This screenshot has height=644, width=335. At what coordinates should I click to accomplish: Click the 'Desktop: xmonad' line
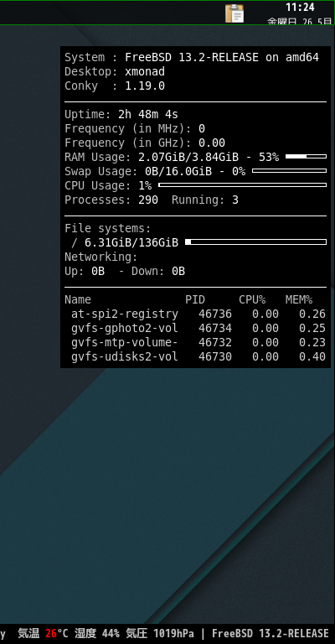click(115, 72)
